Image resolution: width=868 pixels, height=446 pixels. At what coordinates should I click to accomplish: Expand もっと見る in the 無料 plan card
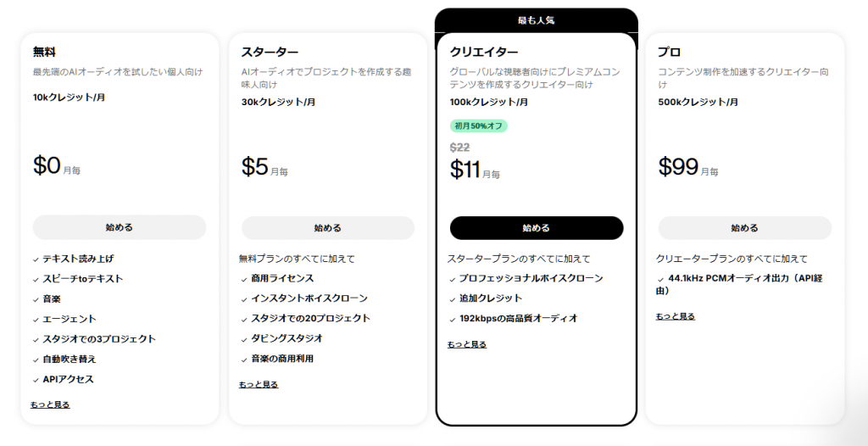(x=50, y=404)
